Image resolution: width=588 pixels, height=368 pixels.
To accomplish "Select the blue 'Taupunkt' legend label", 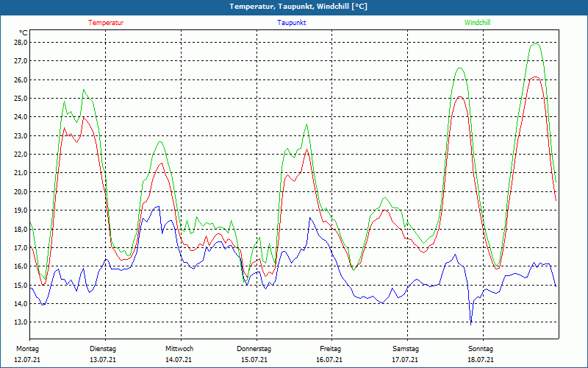I will pos(291,23).
